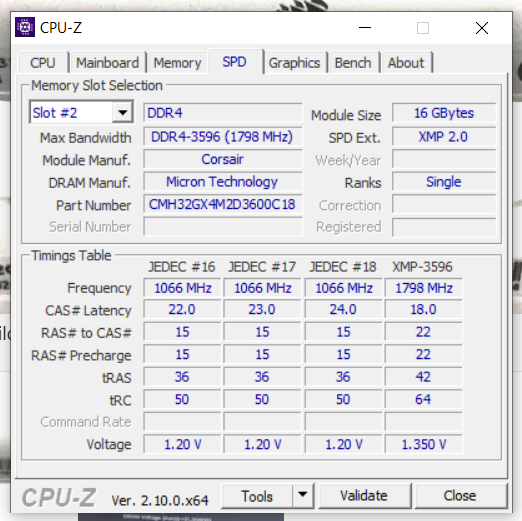Click CAS# Latency 22.0 cell
Image resolution: width=522 pixels, height=521 pixels.
point(182,310)
